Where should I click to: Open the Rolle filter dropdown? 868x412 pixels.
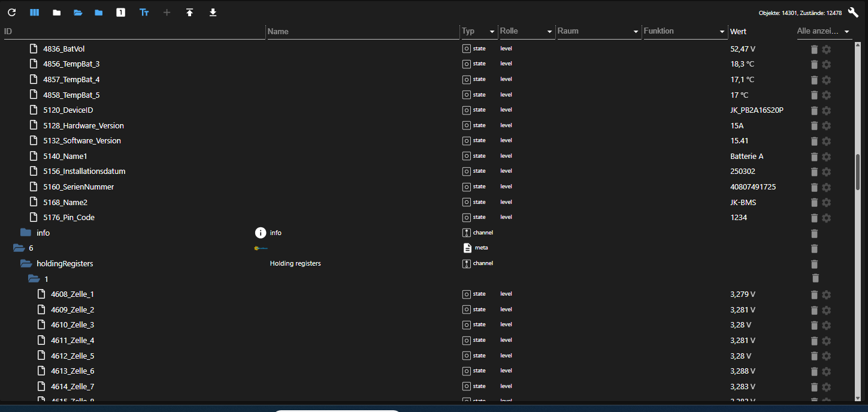548,31
